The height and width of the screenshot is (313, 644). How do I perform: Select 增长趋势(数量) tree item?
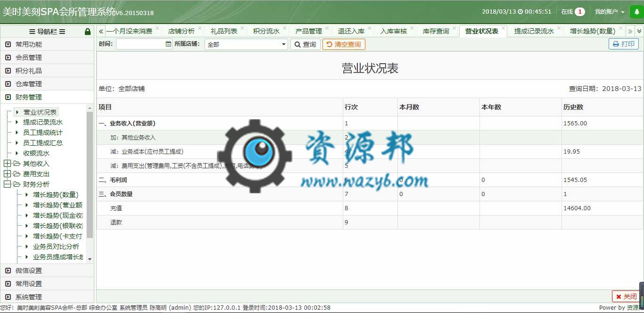pos(56,195)
